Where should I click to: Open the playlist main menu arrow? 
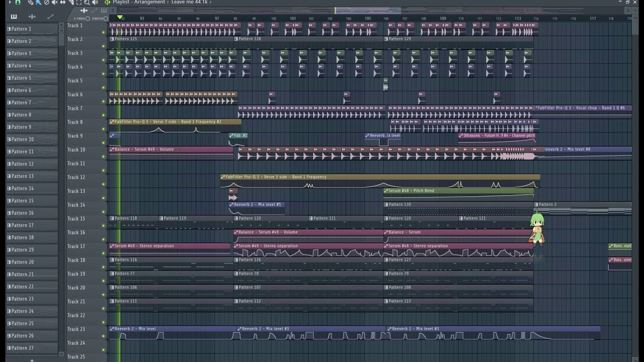(10, 2)
